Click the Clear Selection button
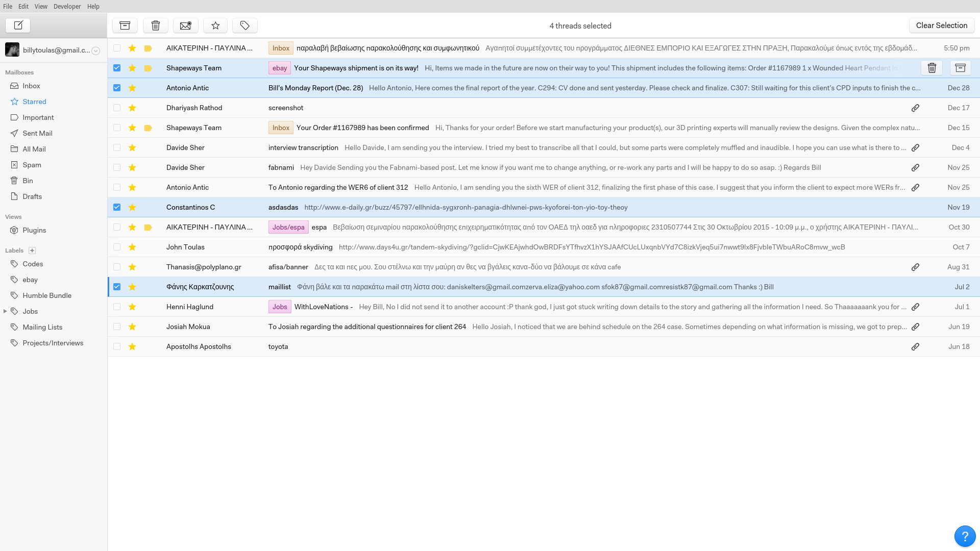This screenshot has height=551, width=980. (x=941, y=26)
